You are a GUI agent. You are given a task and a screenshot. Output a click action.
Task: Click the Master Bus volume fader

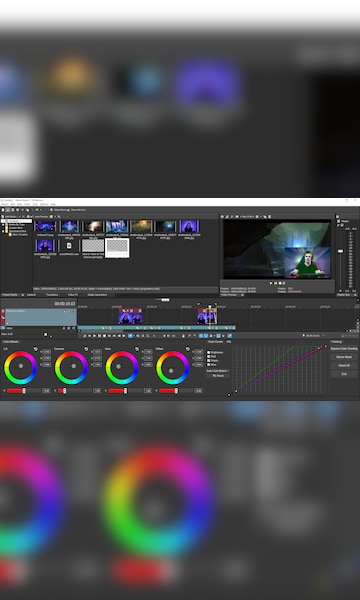pos(340,251)
